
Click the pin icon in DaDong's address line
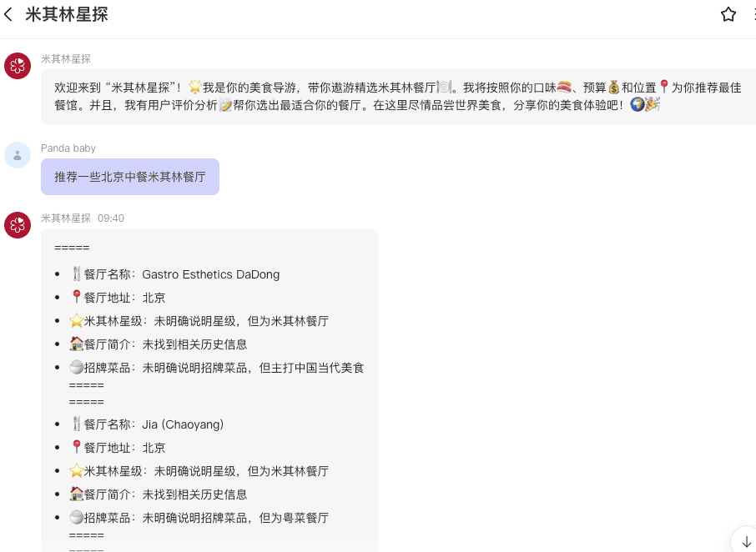[x=77, y=298]
